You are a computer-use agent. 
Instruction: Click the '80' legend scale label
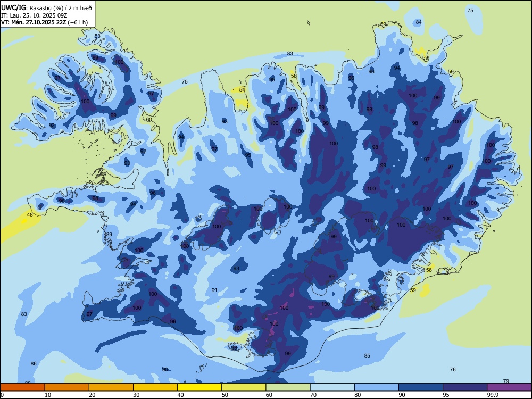click(x=358, y=395)
